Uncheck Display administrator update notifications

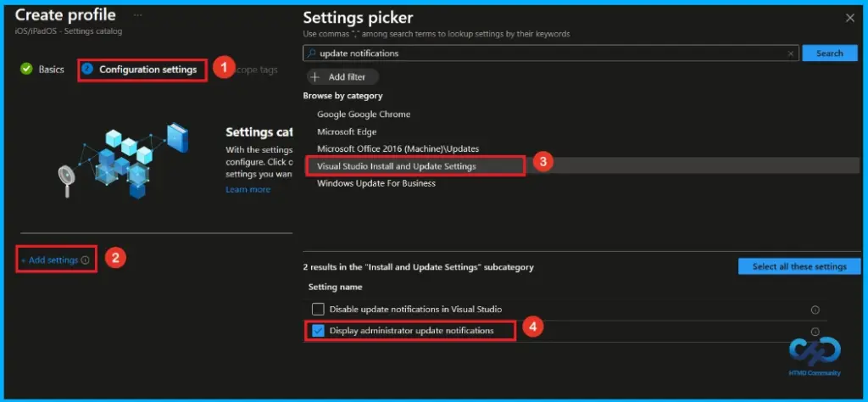tap(318, 331)
